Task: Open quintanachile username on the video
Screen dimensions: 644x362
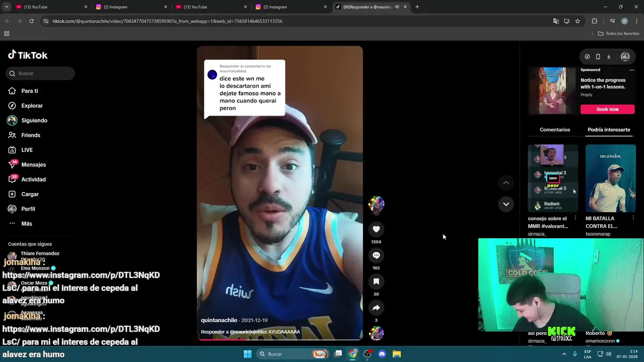Action: click(x=219, y=320)
